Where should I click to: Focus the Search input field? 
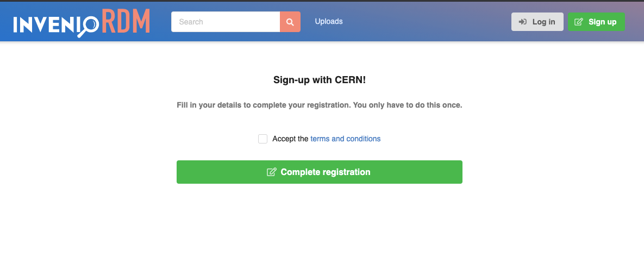(x=226, y=22)
